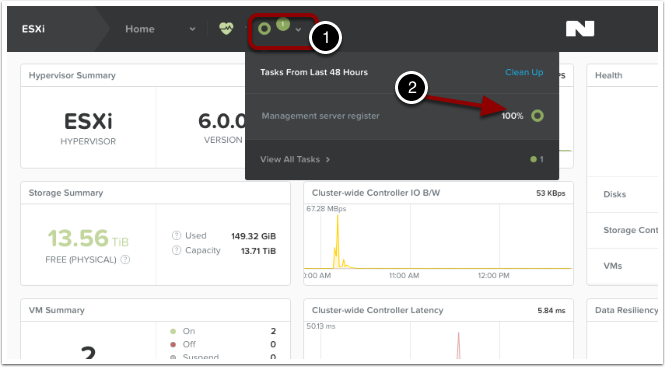
Task: Click the Clean Up link
Action: click(524, 73)
